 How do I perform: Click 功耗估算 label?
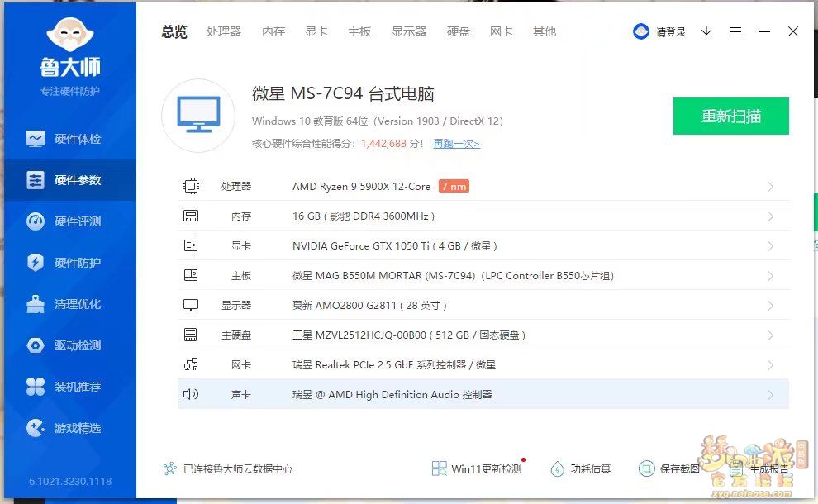pyautogui.click(x=591, y=468)
